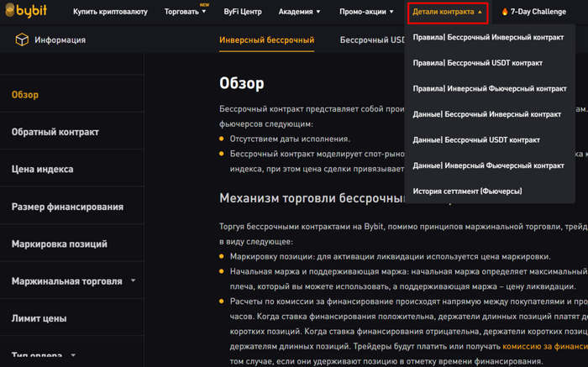The width and height of the screenshot is (588, 367).
Task: Select Правила Бессрочный Инверсный контракт
Action: 488,38
